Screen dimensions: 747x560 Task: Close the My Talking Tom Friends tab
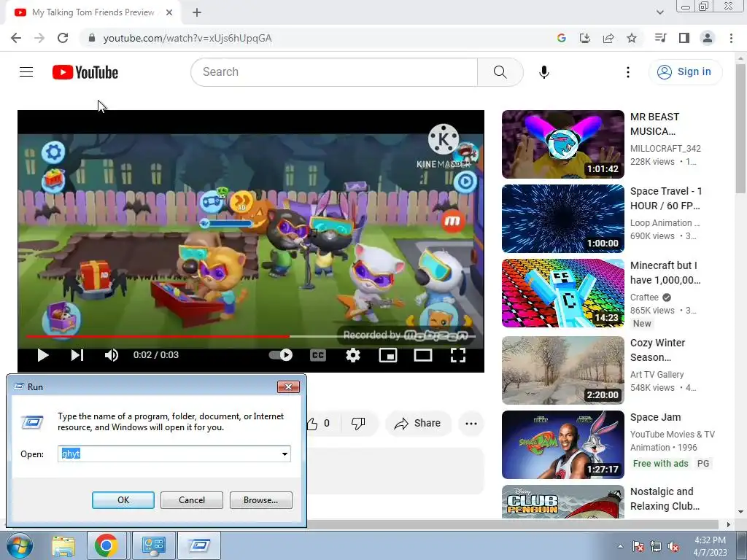[169, 12]
